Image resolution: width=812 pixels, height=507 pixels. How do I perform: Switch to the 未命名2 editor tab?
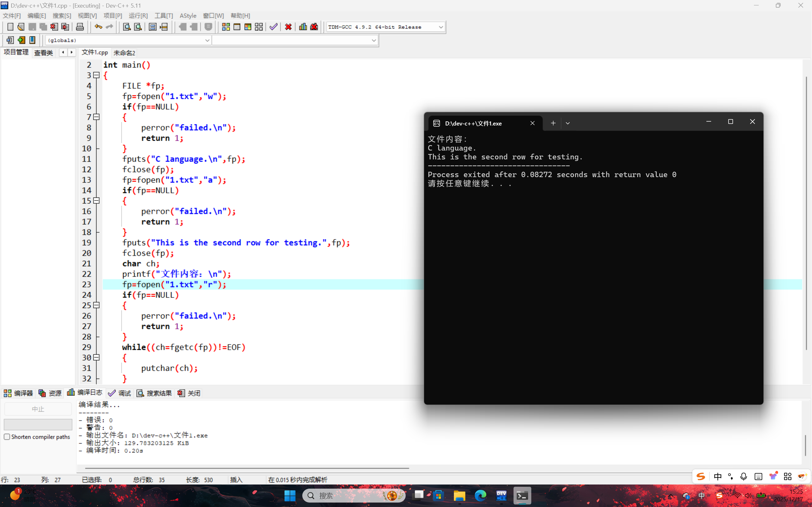[124, 53]
